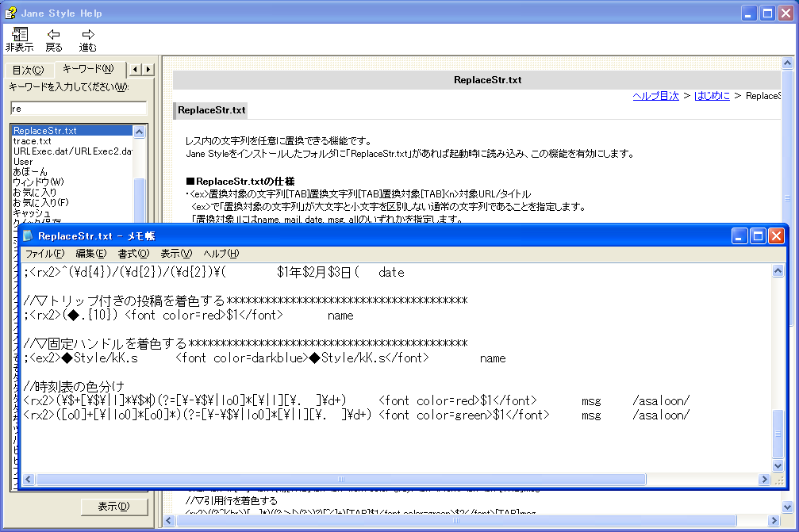This screenshot has width=799, height=532.
Task: Maximize the Jane Style Help window
Action: point(767,13)
